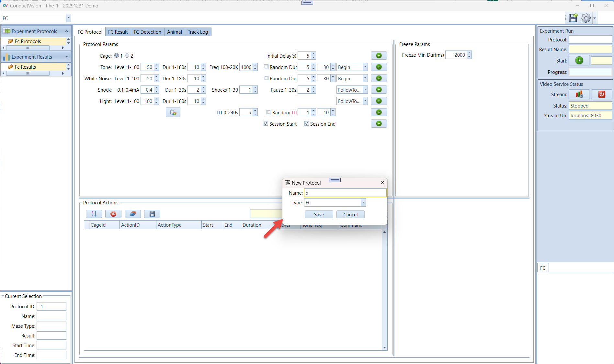
Task: Click Save in New Protocol dialog
Action: (x=319, y=214)
